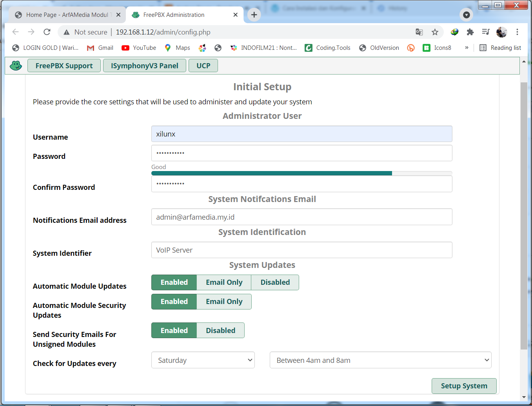Set Security Updates to Email Only
532x406 pixels.
point(224,302)
